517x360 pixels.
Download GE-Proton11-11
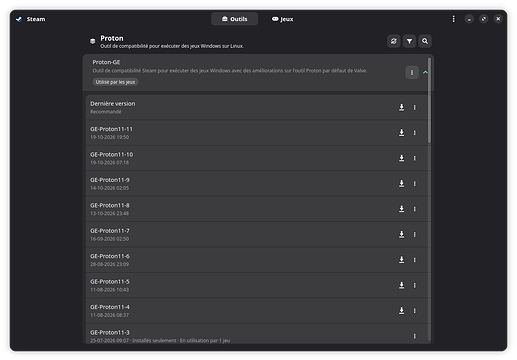402,133
